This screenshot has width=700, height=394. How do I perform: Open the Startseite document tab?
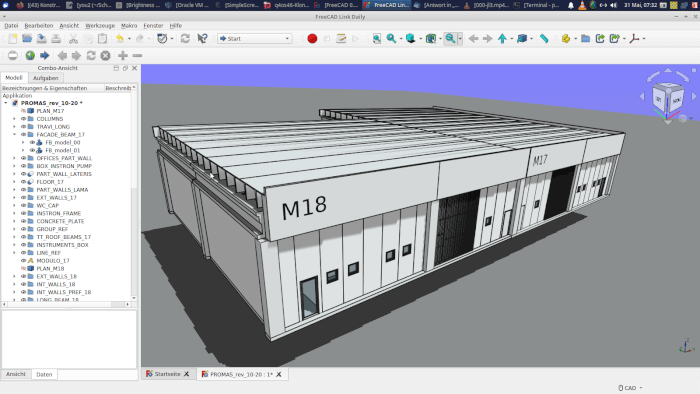point(167,374)
